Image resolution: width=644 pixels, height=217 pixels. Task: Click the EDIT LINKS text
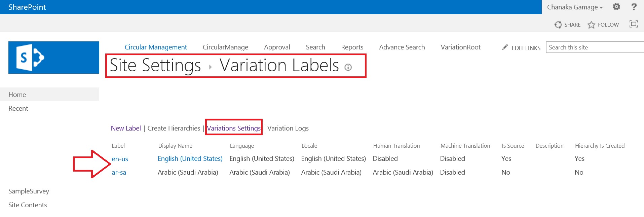[526, 48]
